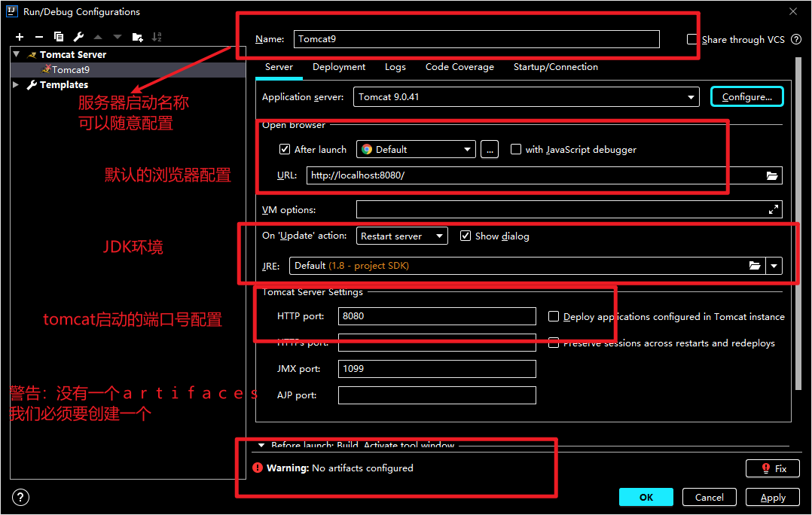Switch to the Logs tab
The image size is (812, 515).
[395, 67]
